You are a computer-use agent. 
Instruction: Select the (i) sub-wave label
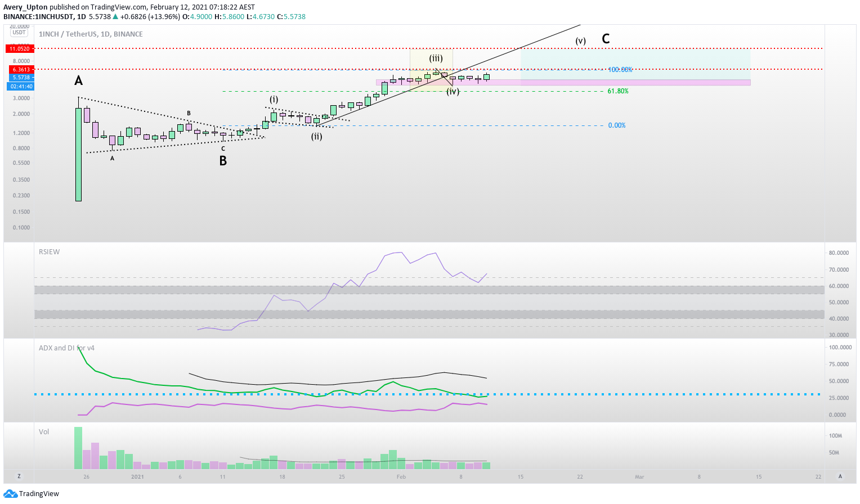[274, 100]
